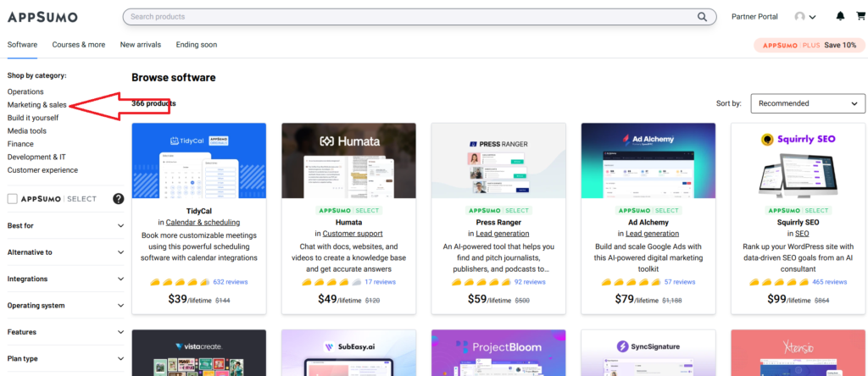Image resolution: width=868 pixels, height=376 pixels.
Task: Select the Development & IT category
Action: click(36, 157)
